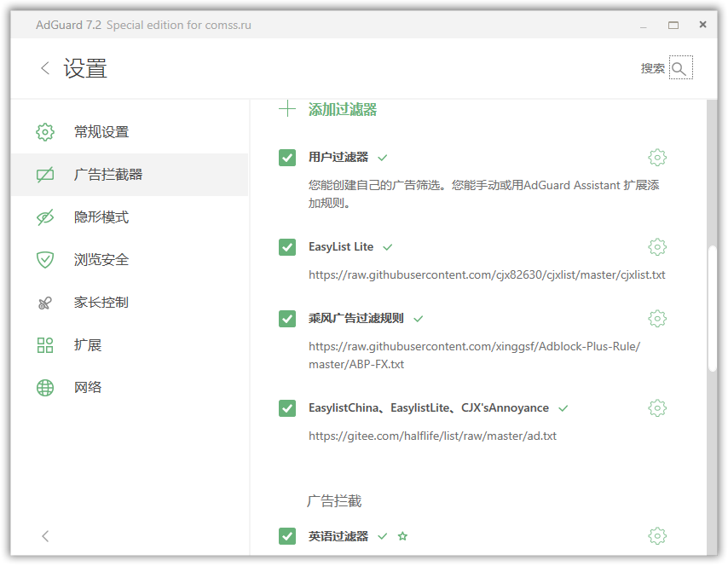
Task: Go back using arrow beside 设置
Action: click(x=45, y=68)
